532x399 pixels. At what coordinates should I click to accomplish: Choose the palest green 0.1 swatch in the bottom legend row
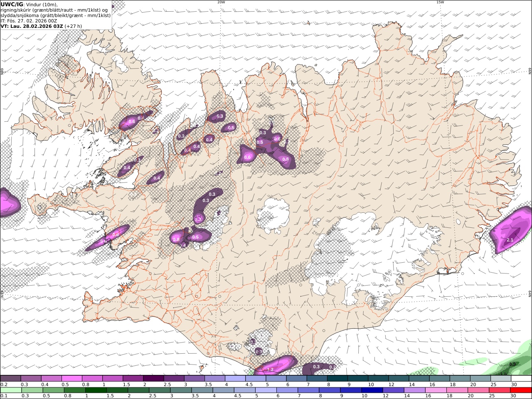click(11, 390)
